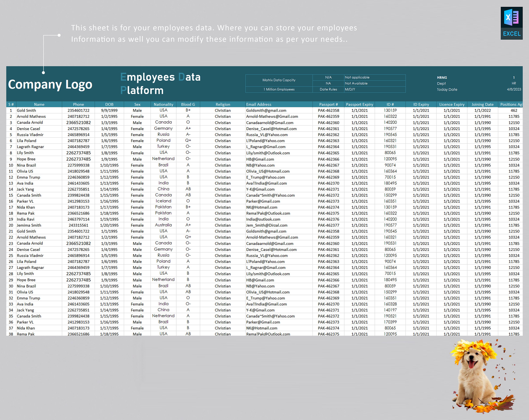The width and height of the screenshot is (529, 420).
Task: Click the Matrix Data Capcity cell
Action: 279,80
